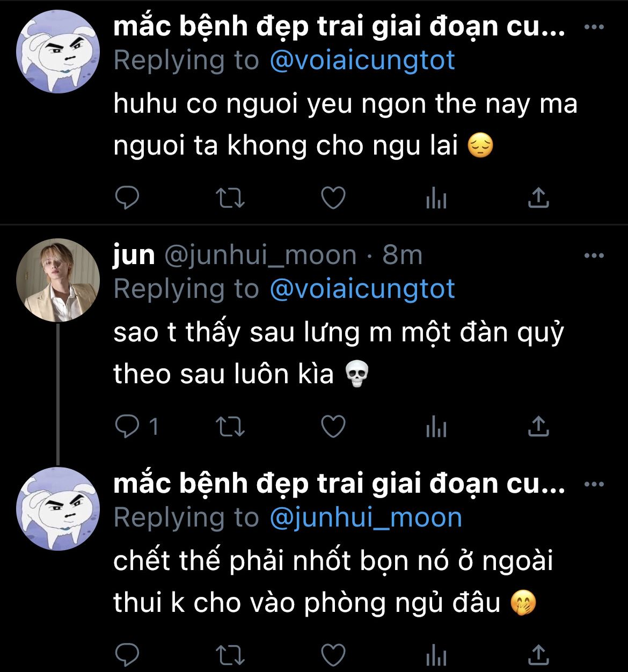
Task: Retweet jun's 'sao t thấy sau lưng' tweet
Action: click(230, 427)
